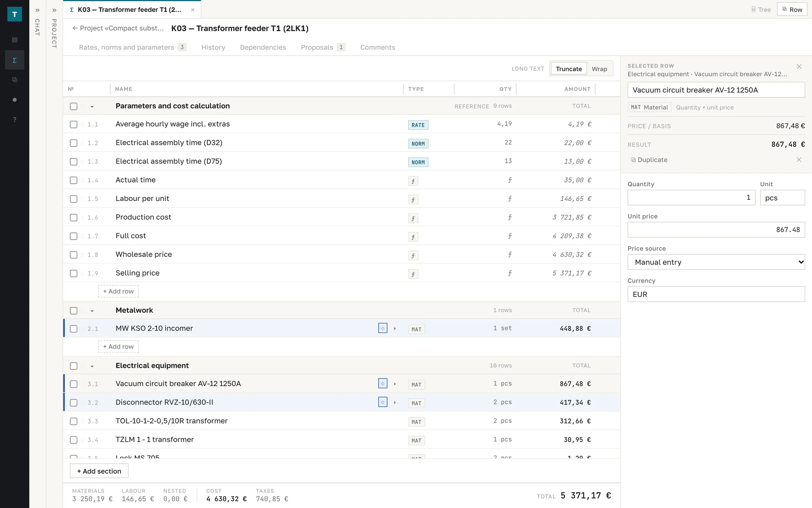
Task: Click the Duplicate row button
Action: click(649, 160)
